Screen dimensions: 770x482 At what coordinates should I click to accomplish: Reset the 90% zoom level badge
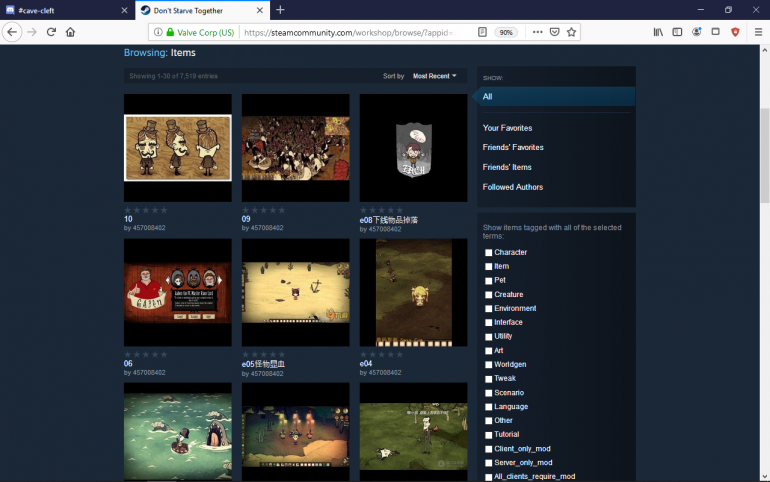pos(506,32)
